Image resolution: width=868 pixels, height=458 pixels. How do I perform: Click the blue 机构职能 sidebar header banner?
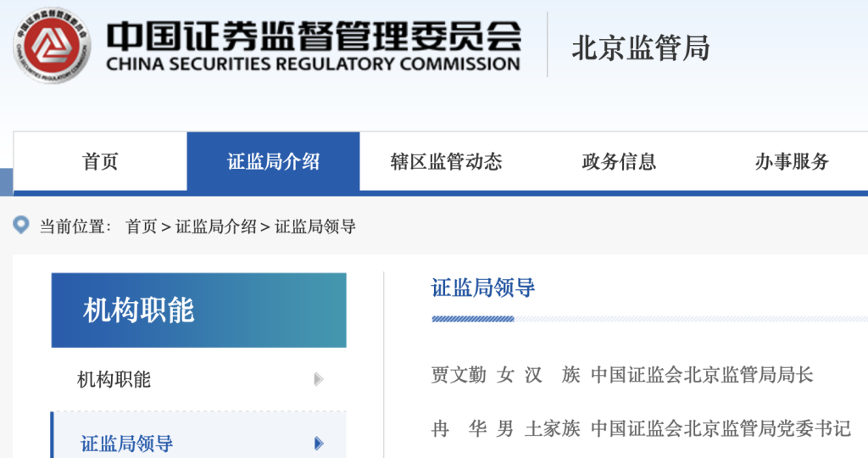(x=198, y=310)
